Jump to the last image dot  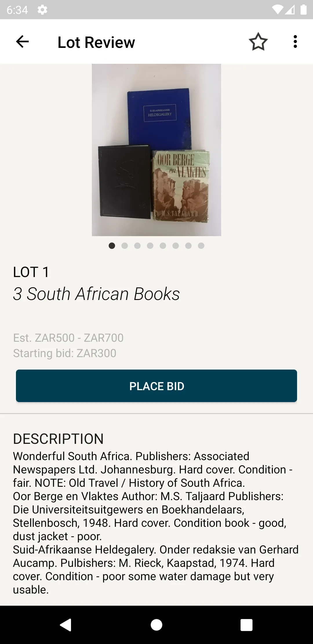click(201, 246)
